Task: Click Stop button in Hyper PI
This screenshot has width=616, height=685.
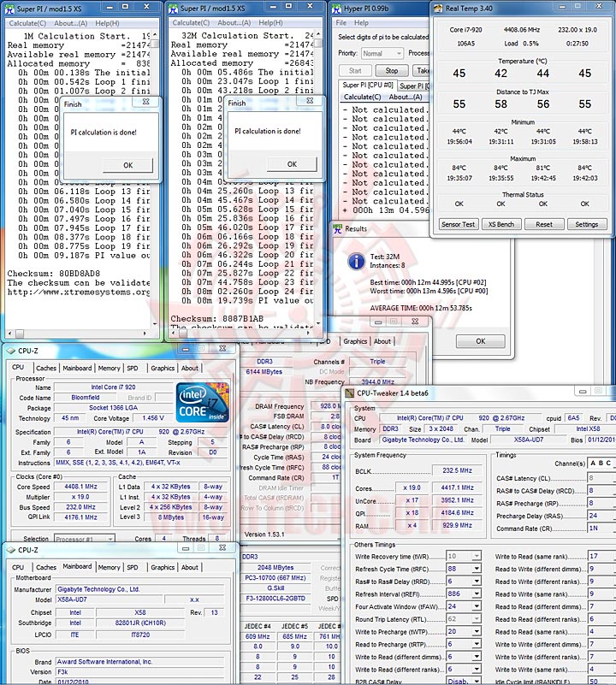Action: click(x=392, y=70)
